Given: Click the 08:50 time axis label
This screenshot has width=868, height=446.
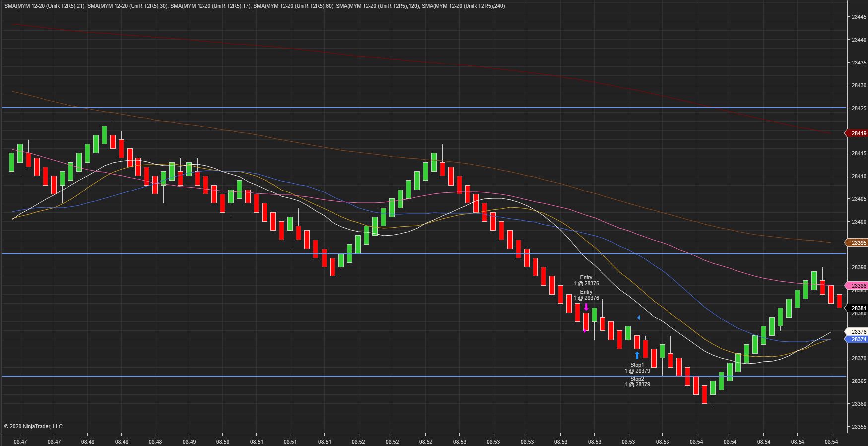Looking at the screenshot, I should (223, 442).
